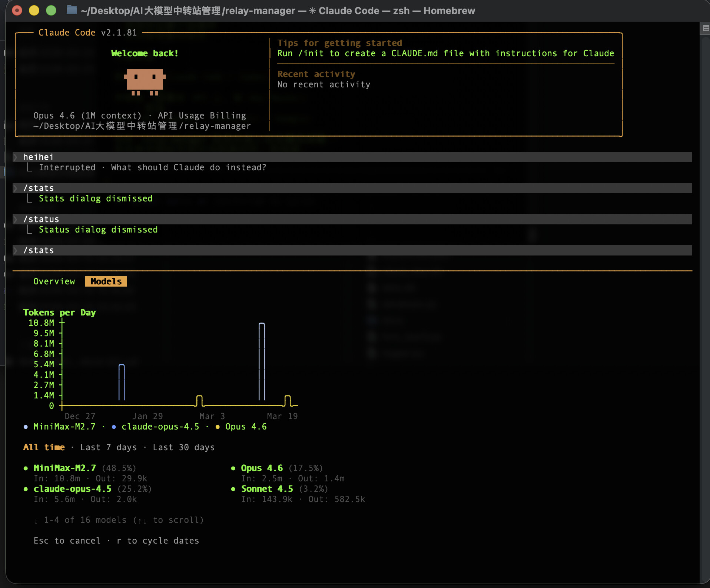The height and width of the screenshot is (588, 710).
Task: Choose the 'All time' date range
Action: [44, 447]
